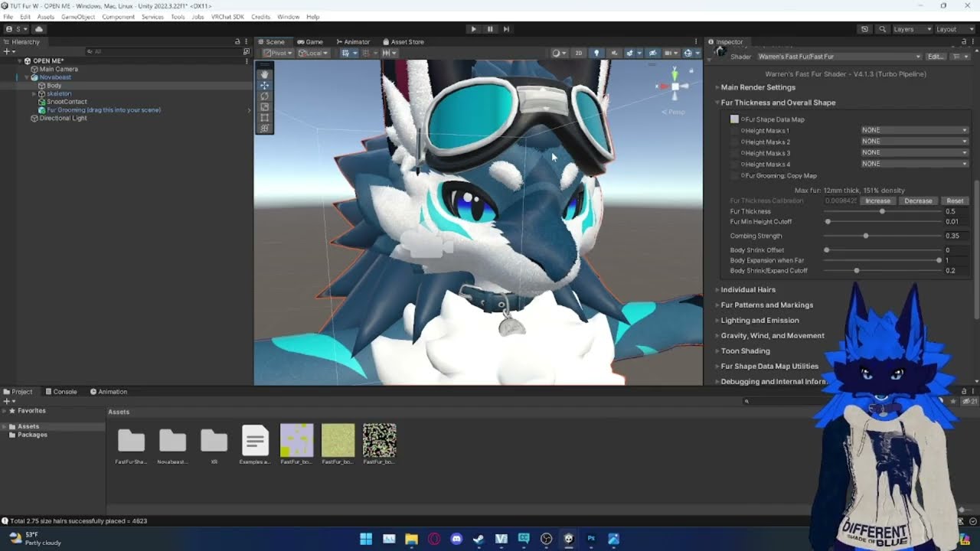Toggle grid snapping icon
980x551 pixels.
pos(348,53)
